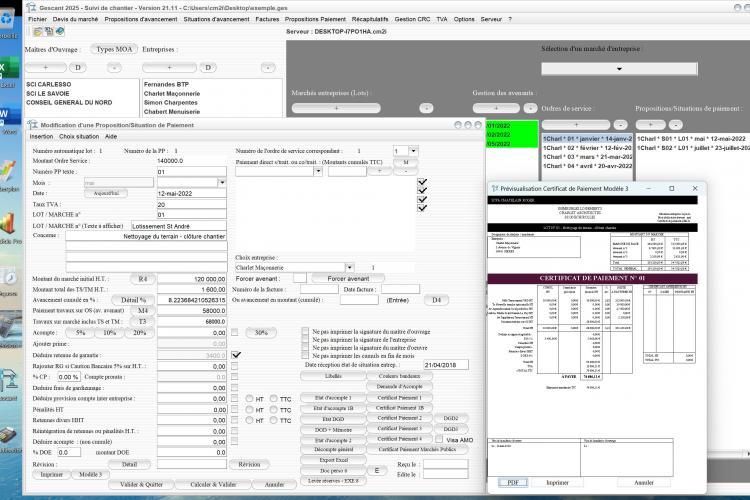
Task: Click the PDF button in preview window
Action: click(x=513, y=482)
